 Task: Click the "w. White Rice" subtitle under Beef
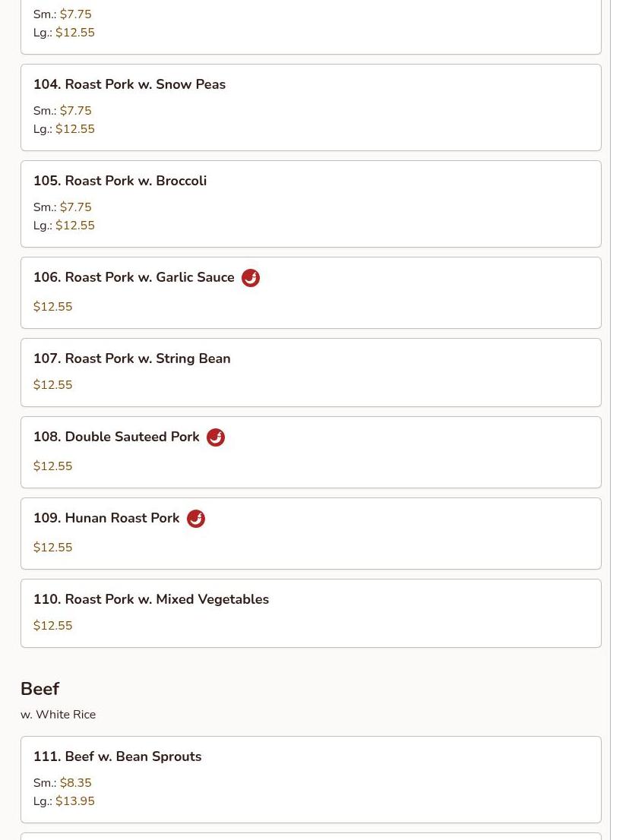pos(58,715)
